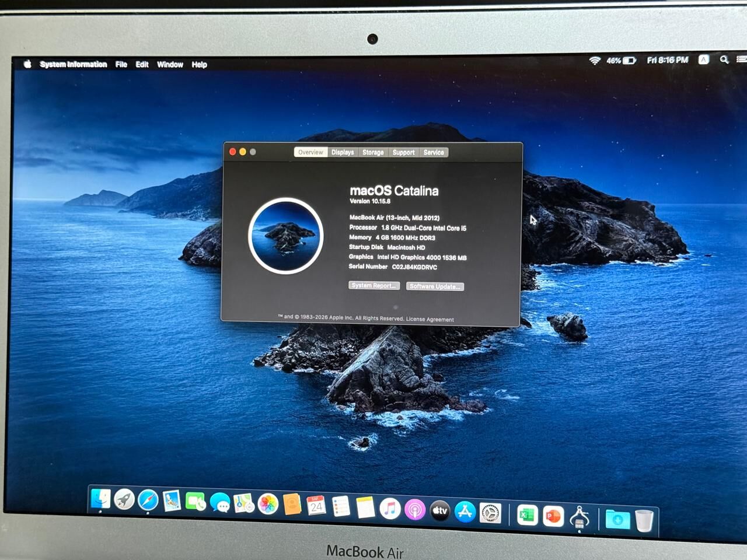
Task: Open Apple TV app in Dock
Action: 440,510
